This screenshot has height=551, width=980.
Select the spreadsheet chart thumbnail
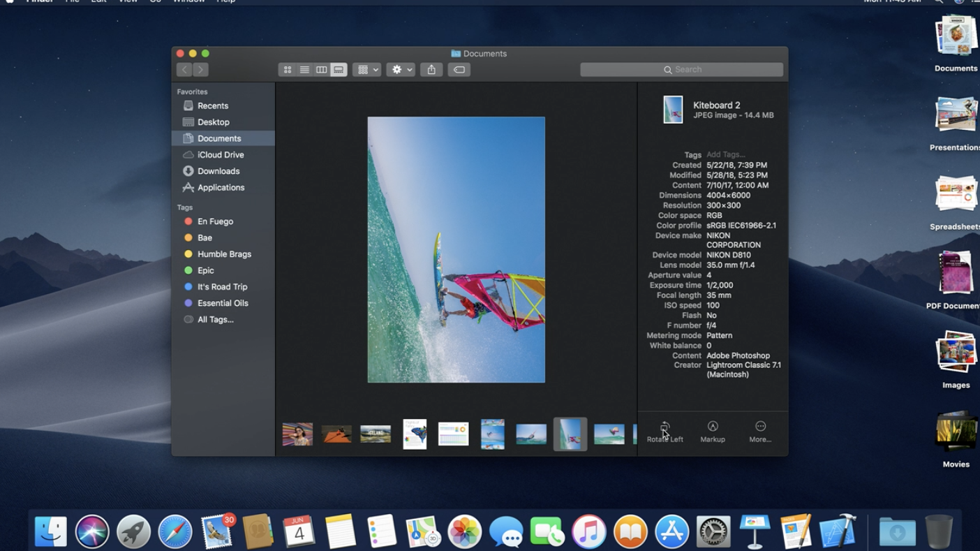(x=453, y=434)
